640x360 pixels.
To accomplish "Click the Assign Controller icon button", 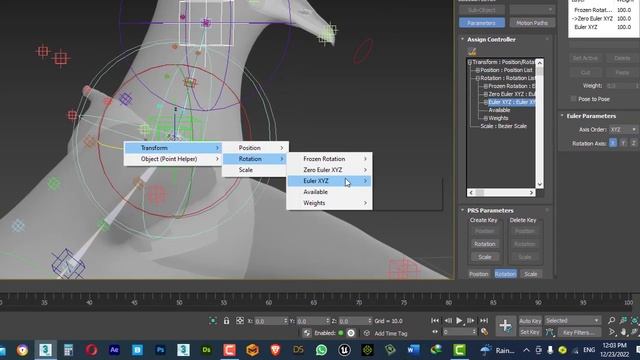I will 472,52.
